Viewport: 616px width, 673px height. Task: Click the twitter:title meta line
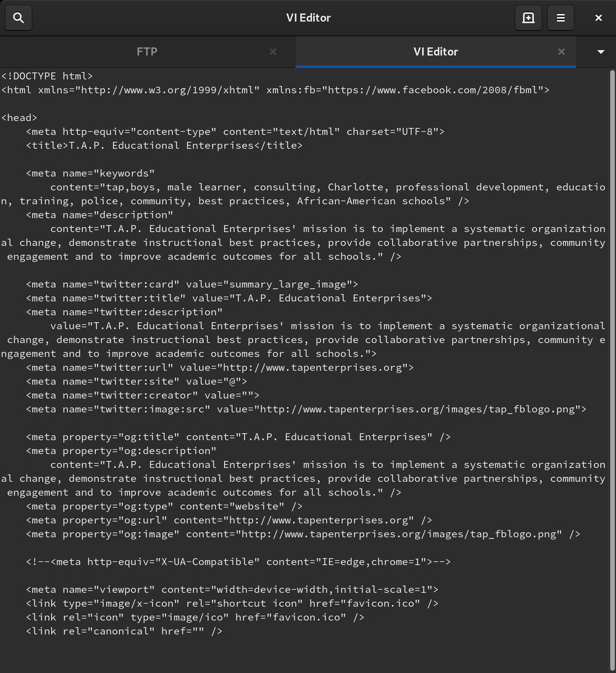pyautogui.click(x=229, y=298)
